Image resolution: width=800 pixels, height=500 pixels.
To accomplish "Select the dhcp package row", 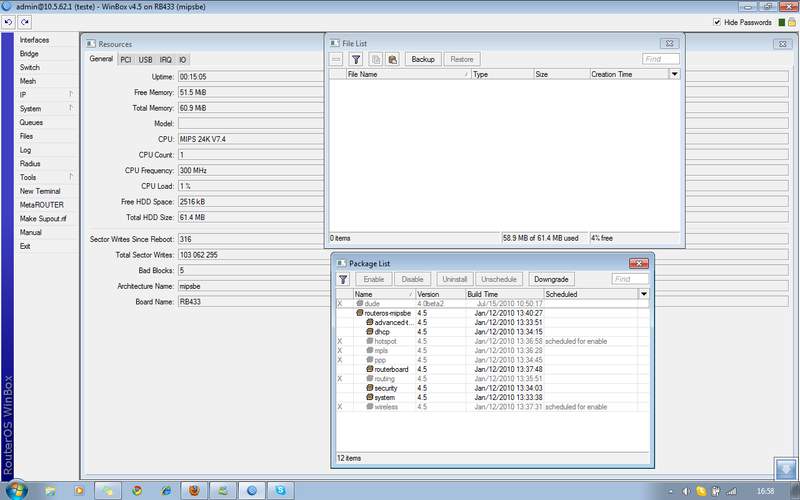I will tap(492, 332).
